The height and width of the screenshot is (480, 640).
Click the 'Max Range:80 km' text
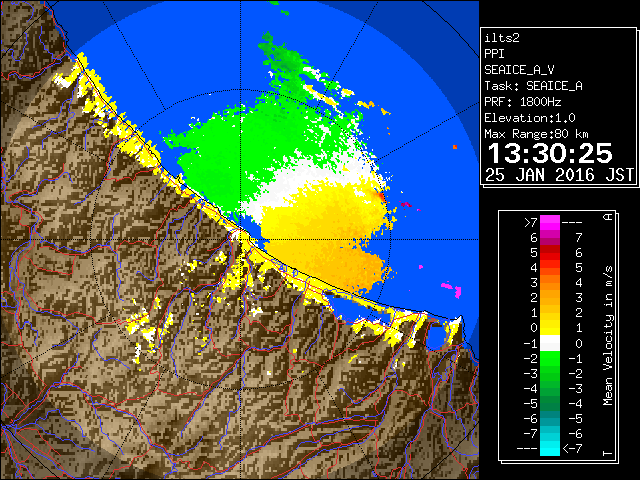[536, 134]
